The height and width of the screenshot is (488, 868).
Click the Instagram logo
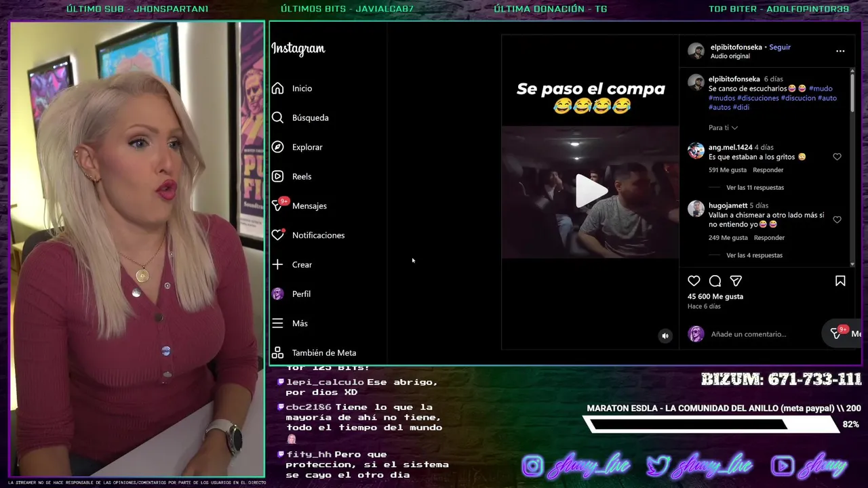click(x=298, y=49)
